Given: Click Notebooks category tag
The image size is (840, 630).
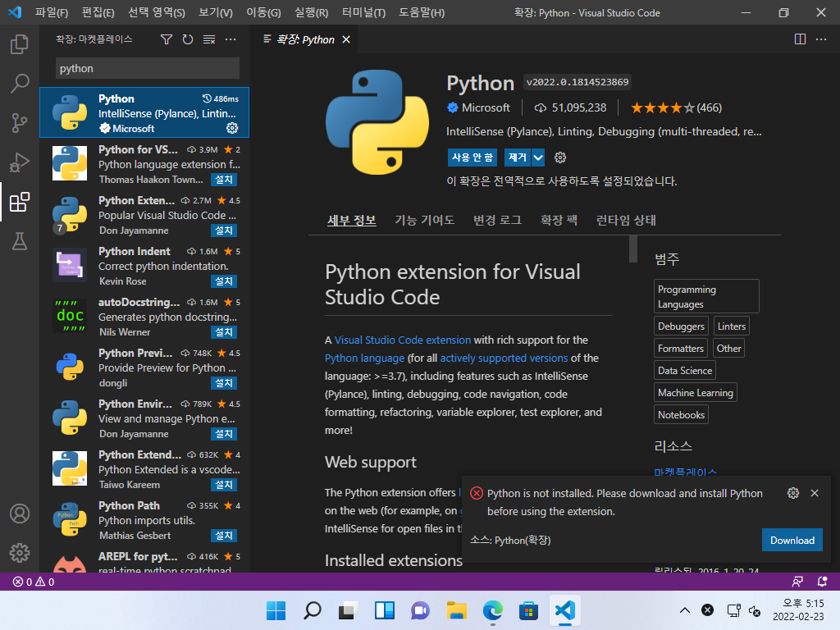Looking at the screenshot, I should [681, 414].
